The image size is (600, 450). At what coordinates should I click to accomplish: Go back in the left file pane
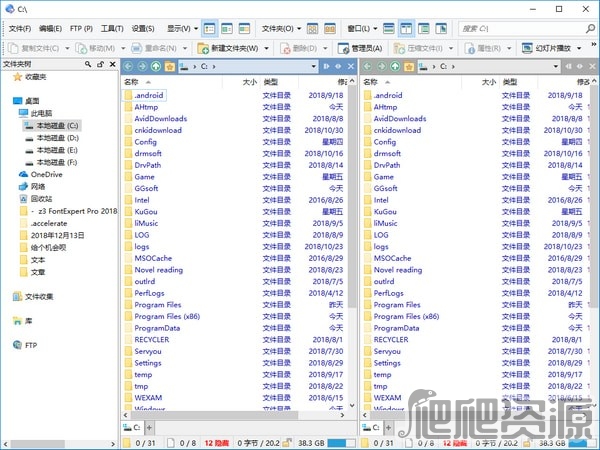tap(128, 67)
